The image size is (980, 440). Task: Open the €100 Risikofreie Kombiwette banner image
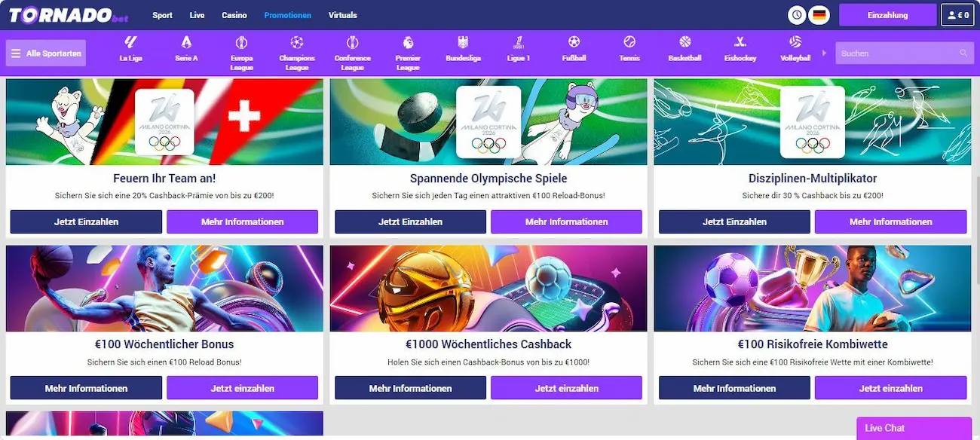813,289
